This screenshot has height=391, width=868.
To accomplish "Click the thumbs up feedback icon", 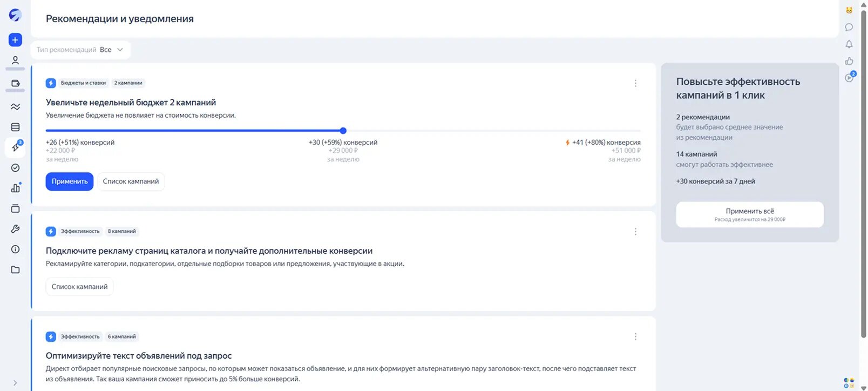I will point(849,61).
